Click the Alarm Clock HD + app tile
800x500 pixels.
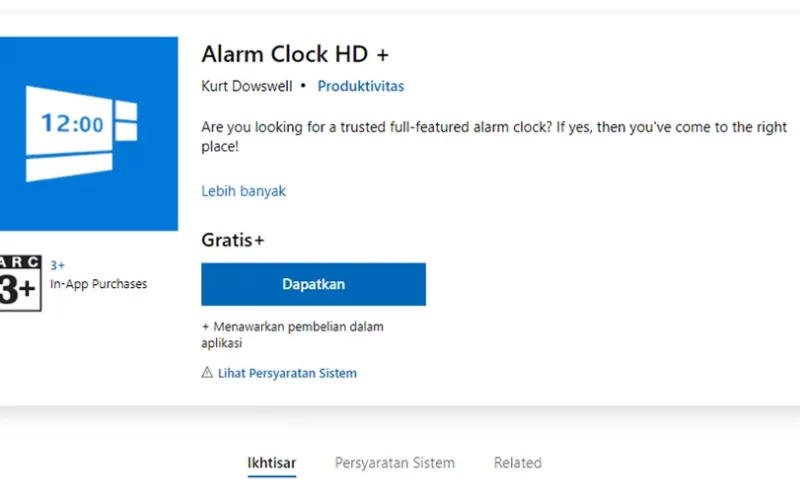(x=89, y=134)
